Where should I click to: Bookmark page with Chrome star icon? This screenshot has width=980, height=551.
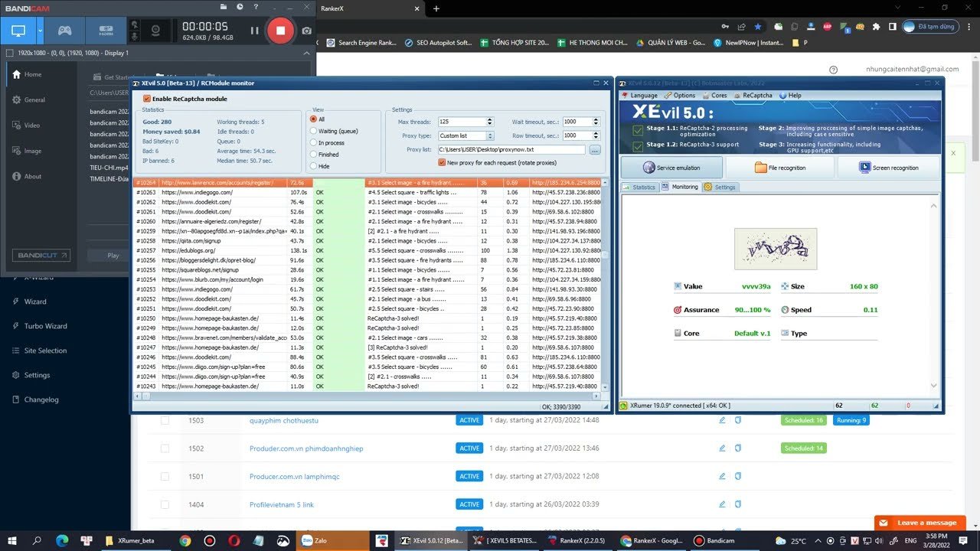click(758, 26)
